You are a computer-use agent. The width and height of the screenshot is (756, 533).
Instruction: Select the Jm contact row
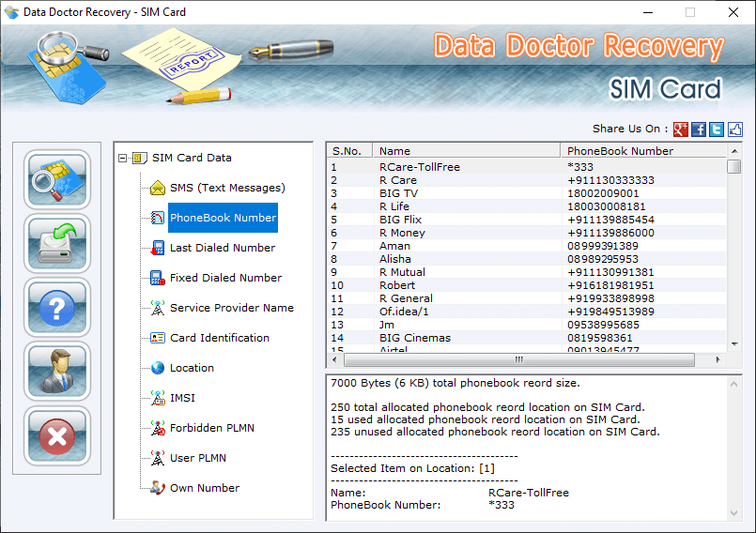pyautogui.click(x=527, y=325)
